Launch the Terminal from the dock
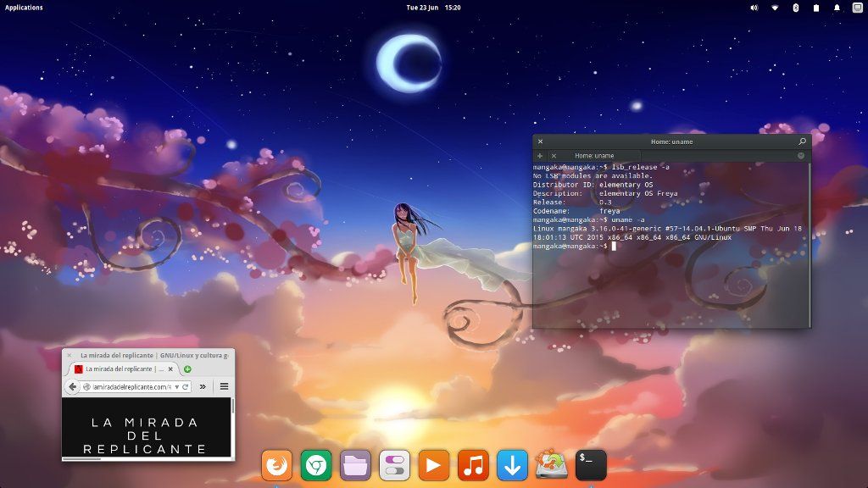The width and height of the screenshot is (868, 488). (x=589, y=464)
